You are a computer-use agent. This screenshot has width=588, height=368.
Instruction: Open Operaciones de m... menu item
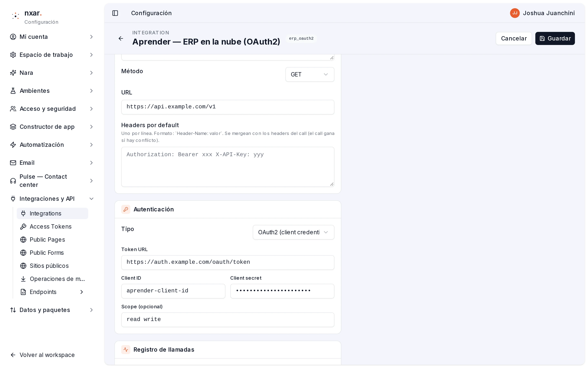pos(52,279)
